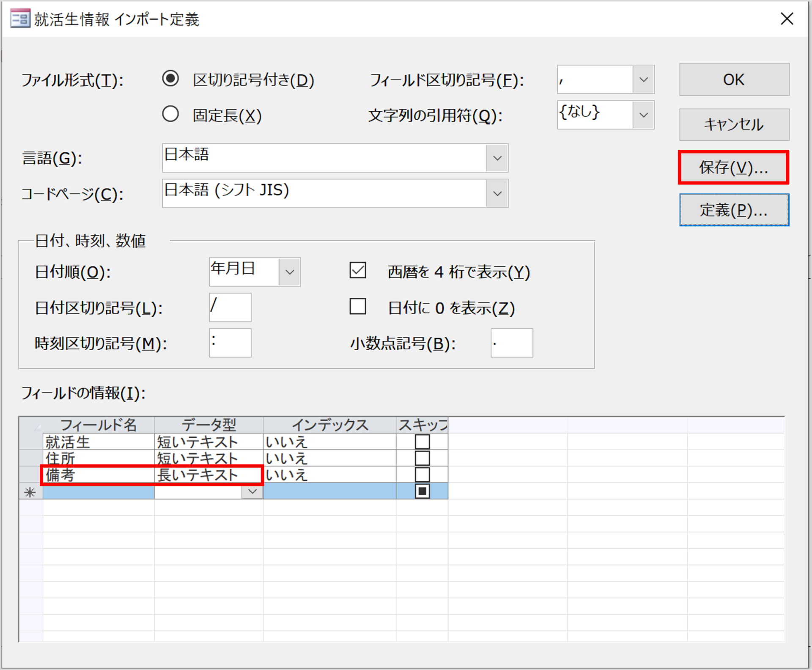Select the 住所 field name cell

coord(99,458)
